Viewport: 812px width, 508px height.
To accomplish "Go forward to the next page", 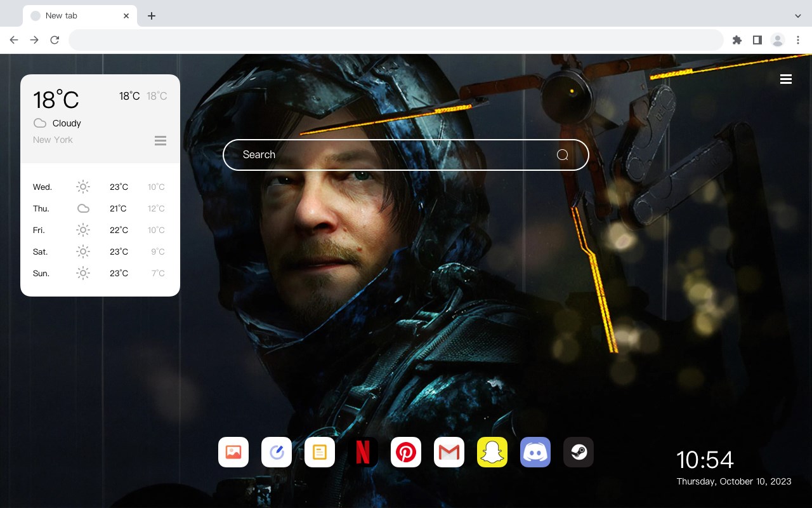I will click(x=34, y=40).
